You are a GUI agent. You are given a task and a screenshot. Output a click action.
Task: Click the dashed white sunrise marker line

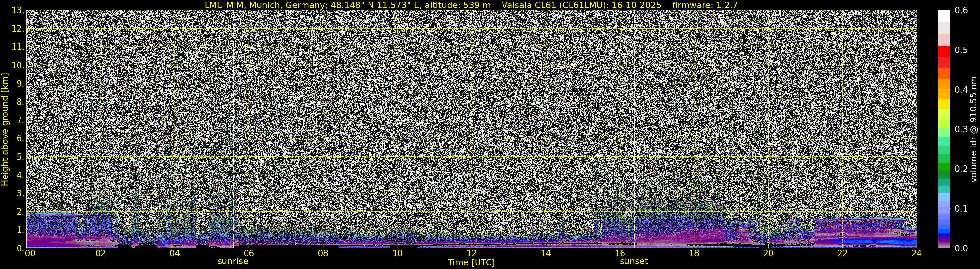(x=233, y=129)
